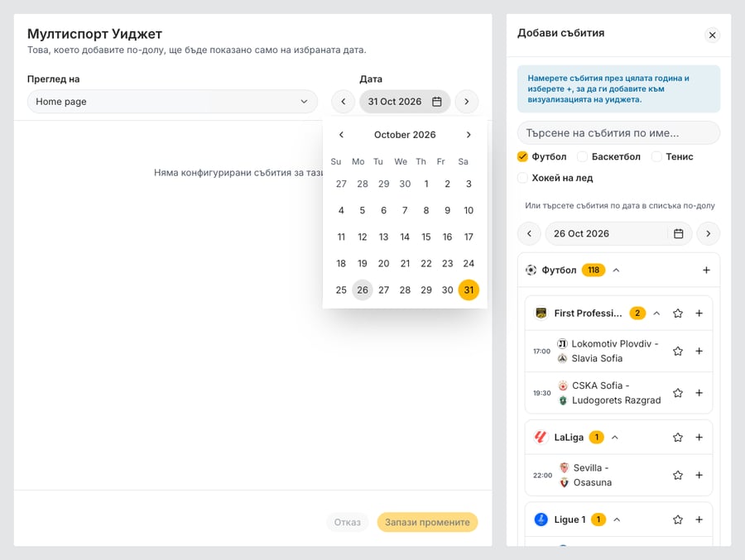The width and height of the screenshot is (745, 560).
Task: Add the CSKA Sofia - Ludogorets Razgrad match
Action: (699, 393)
